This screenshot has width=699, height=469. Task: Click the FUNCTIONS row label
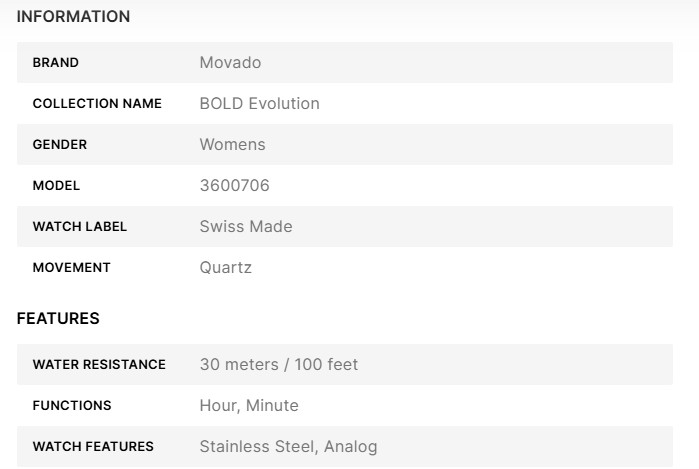click(72, 406)
